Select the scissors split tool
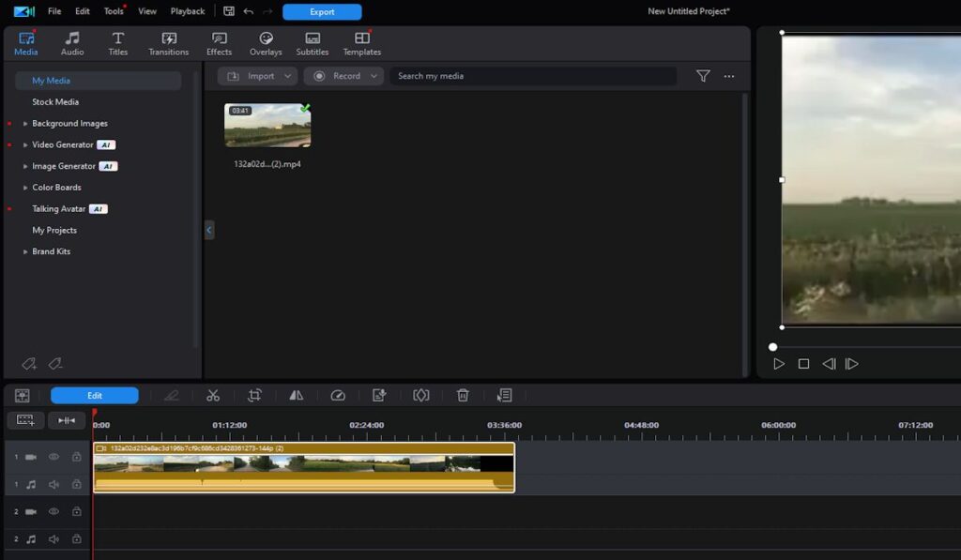The image size is (961, 560). pos(213,396)
